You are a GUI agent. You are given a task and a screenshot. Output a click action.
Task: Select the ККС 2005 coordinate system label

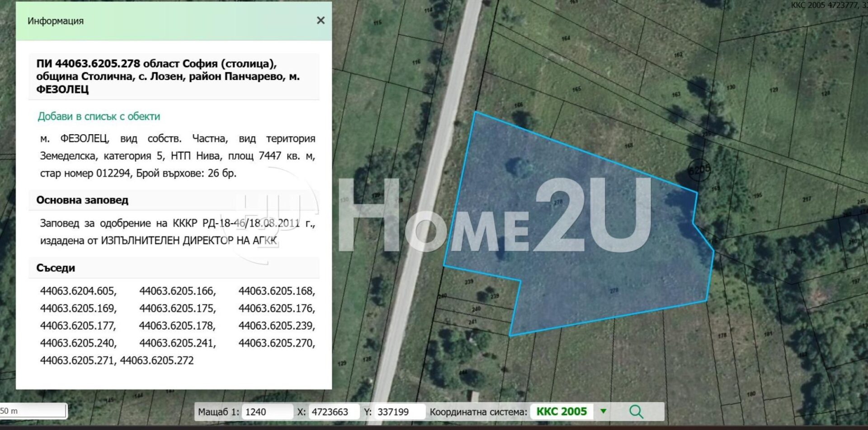[x=561, y=411]
